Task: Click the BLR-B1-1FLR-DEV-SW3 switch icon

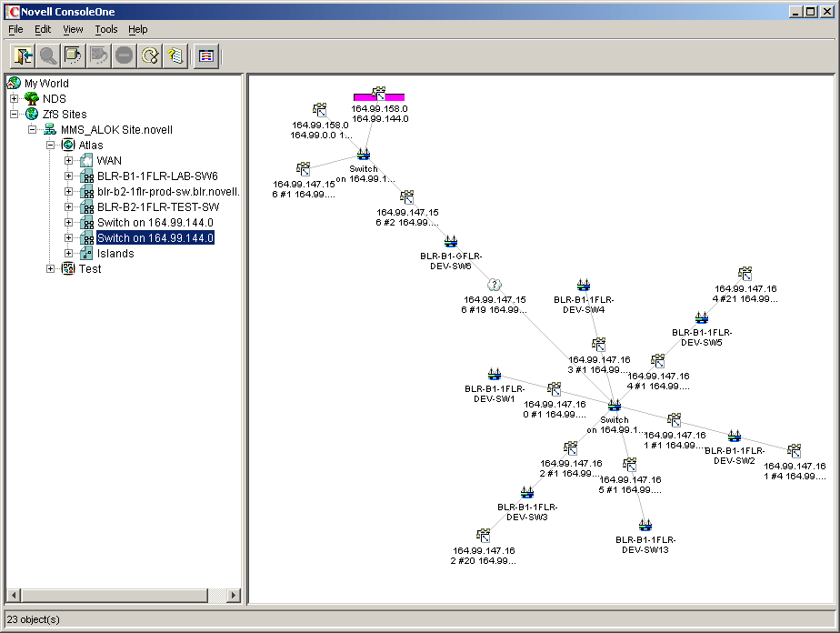Action: tap(527, 490)
